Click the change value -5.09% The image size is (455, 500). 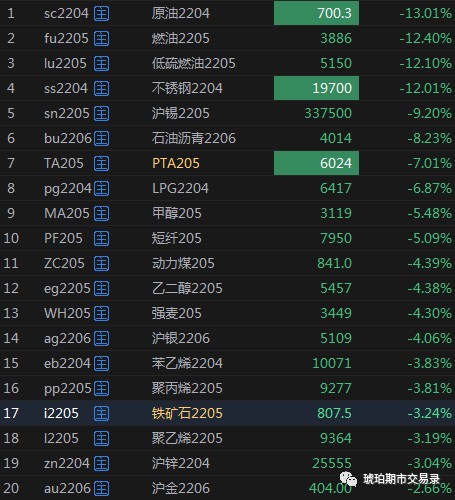[x=429, y=238]
